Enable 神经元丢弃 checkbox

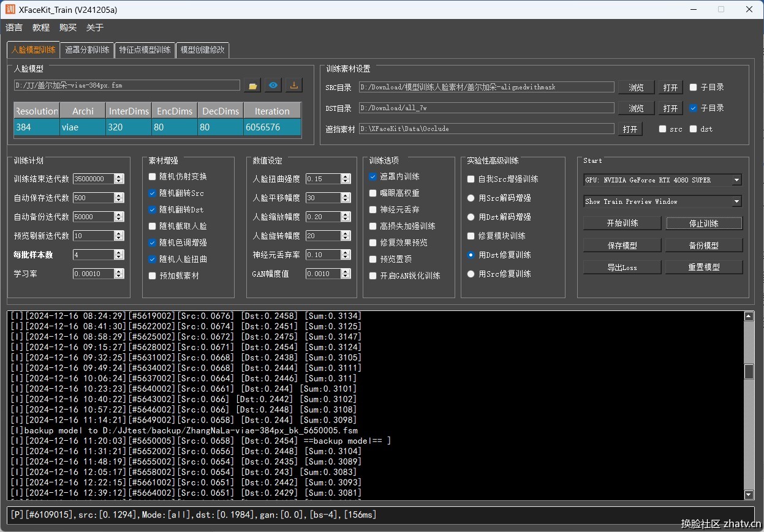pyautogui.click(x=373, y=209)
